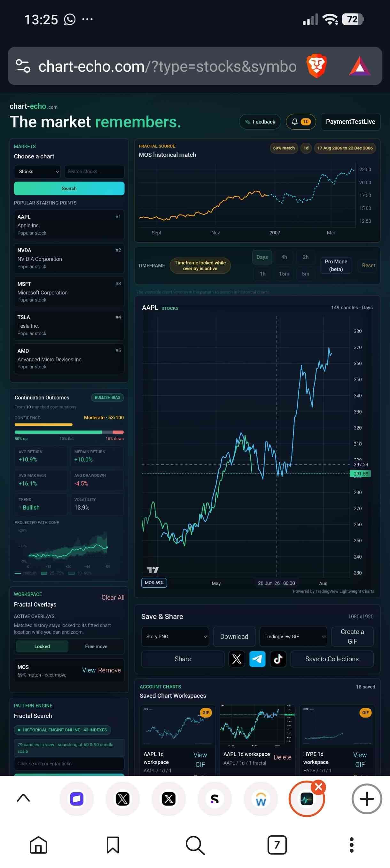Tap the green Search button
The height and width of the screenshot is (868, 390).
(69, 189)
